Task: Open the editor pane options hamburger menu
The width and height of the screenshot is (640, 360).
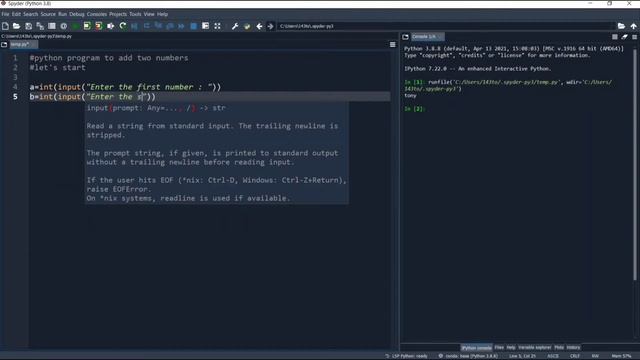Action: click(x=393, y=44)
